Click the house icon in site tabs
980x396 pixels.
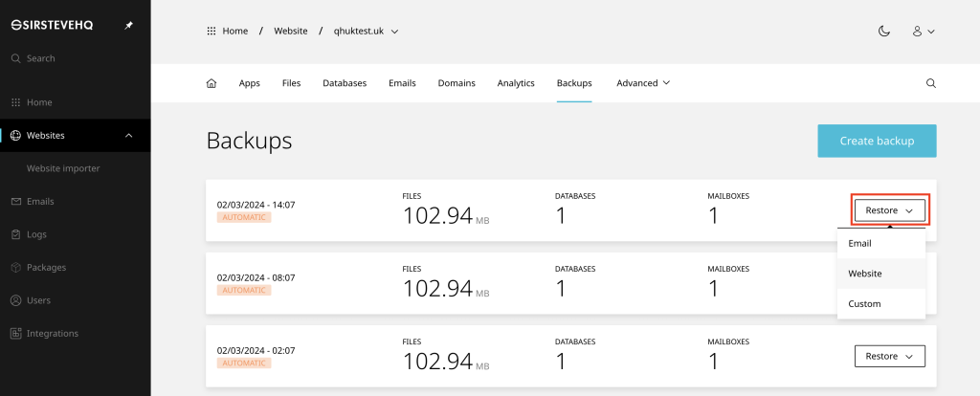coord(212,83)
